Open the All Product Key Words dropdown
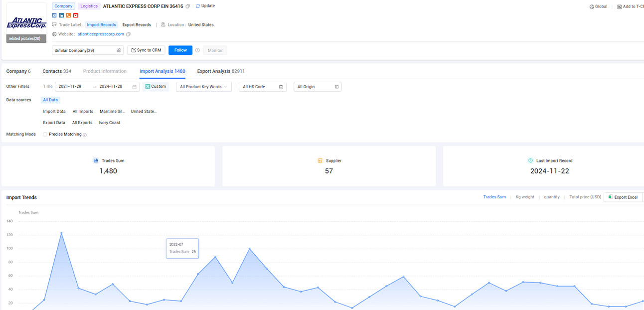644x310 pixels. coord(203,87)
